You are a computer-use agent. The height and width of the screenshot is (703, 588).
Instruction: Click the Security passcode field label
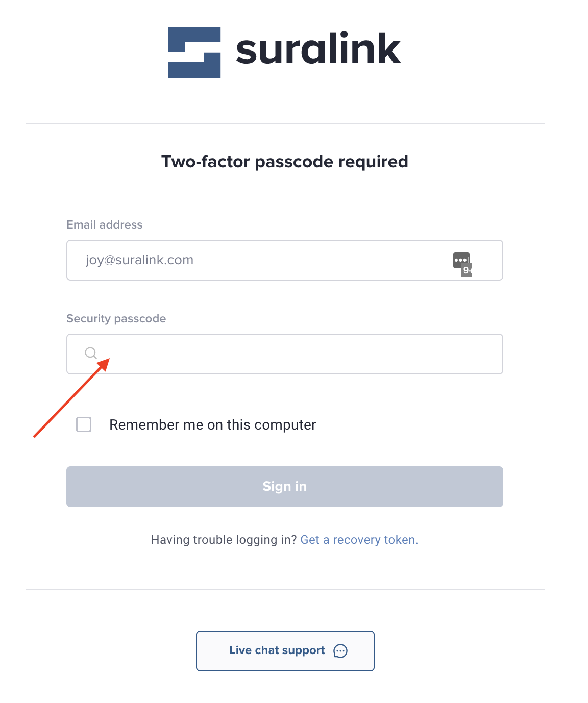coord(116,319)
